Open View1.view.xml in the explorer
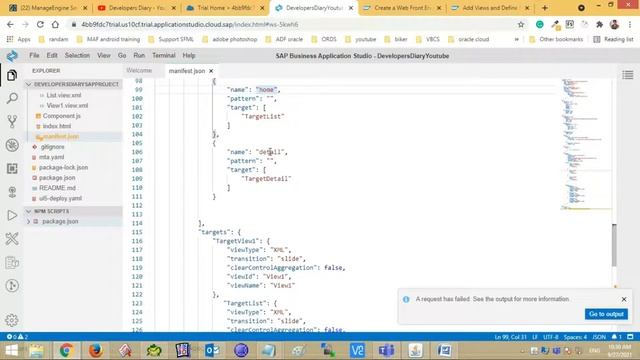This screenshot has width=640, height=360. pos(67,105)
